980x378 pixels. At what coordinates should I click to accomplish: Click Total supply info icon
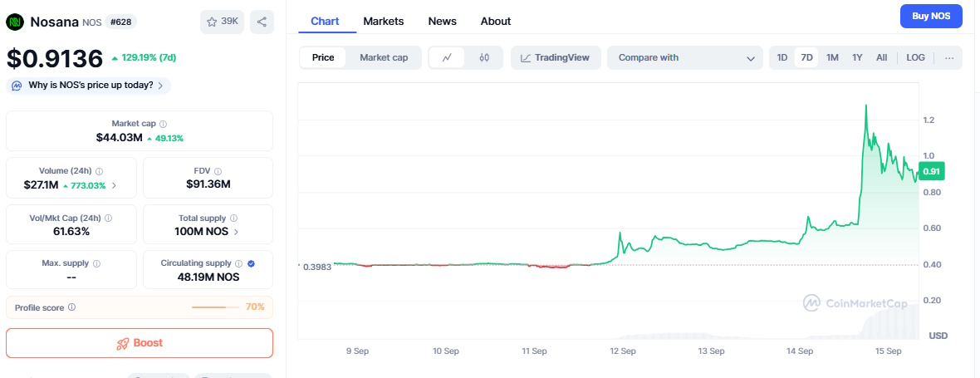coord(233,218)
